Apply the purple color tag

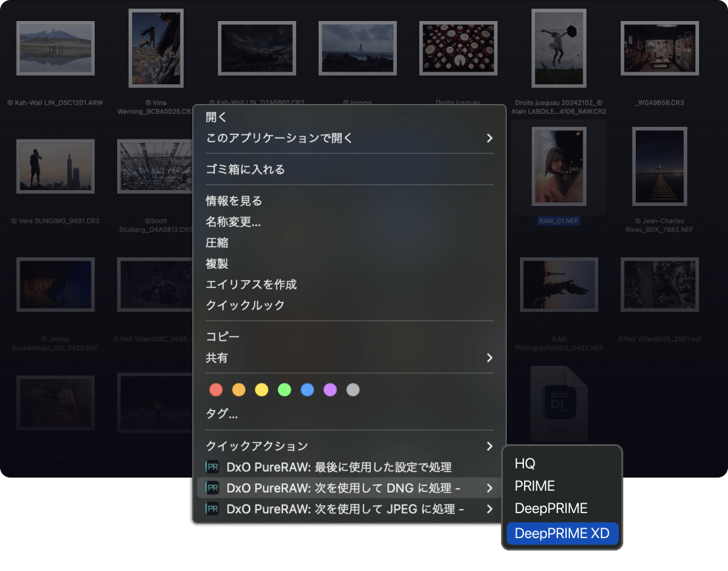330,389
